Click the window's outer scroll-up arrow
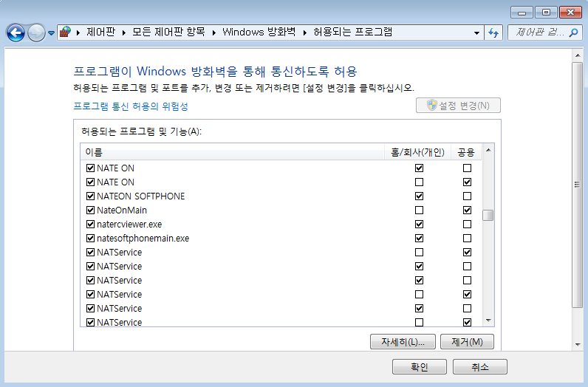Image resolution: width=588 pixels, height=387 pixels. tap(578, 55)
